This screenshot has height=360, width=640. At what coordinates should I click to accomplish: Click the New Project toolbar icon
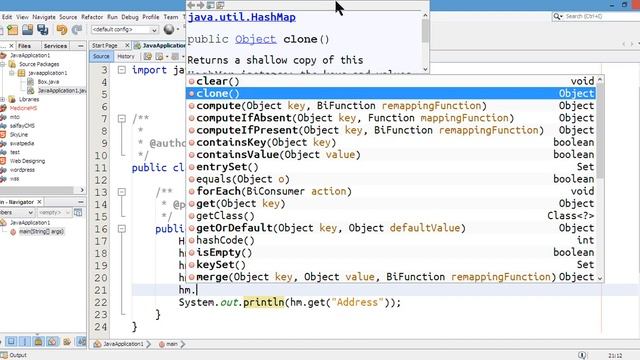(x=13, y=30)
